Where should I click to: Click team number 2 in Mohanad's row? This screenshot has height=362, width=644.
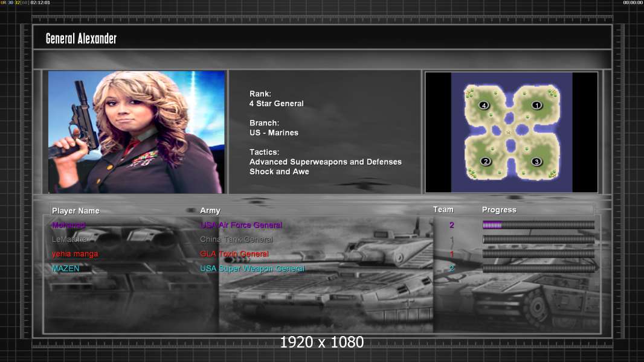pos(452,225)
